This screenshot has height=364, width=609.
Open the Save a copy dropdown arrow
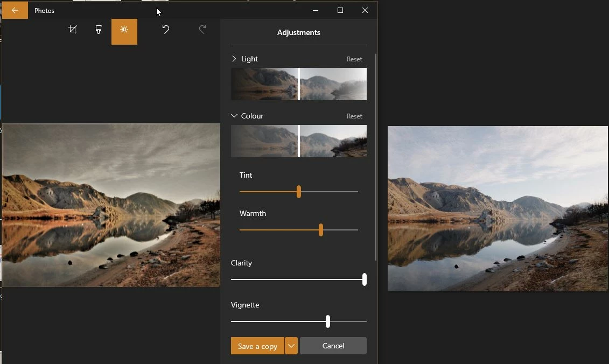click(x=291, y=346)
